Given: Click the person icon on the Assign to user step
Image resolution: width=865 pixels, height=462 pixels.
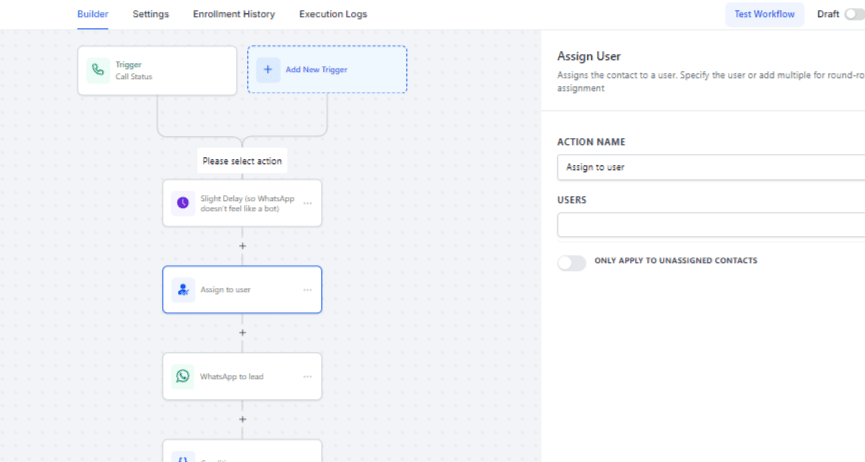Looking at the screenshot, I should click(x=183, y=289).
